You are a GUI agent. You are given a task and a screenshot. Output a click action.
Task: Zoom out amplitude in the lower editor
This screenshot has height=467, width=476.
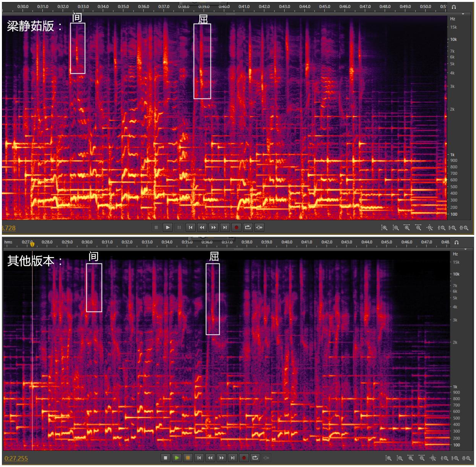pos(400,458)
